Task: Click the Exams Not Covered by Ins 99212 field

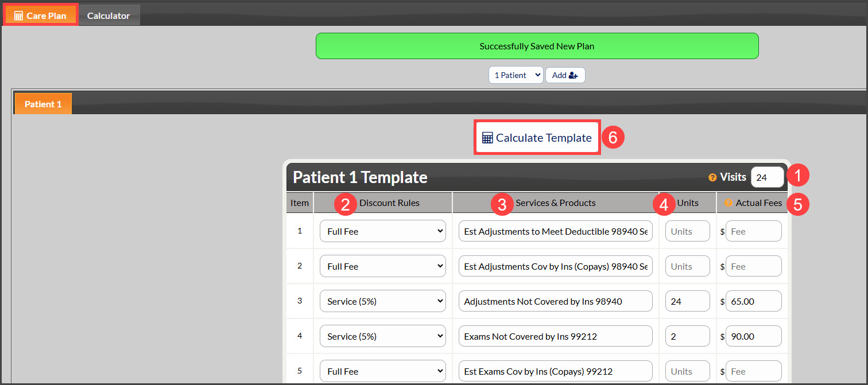Action: tap(556, 336)
